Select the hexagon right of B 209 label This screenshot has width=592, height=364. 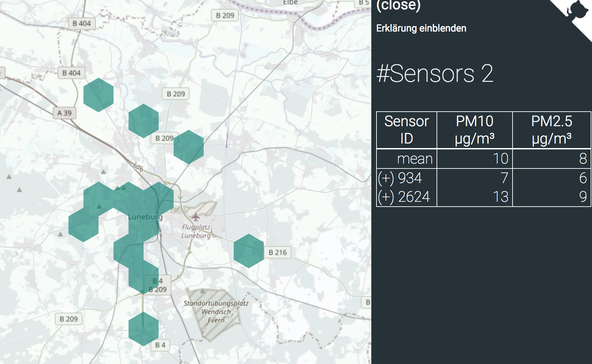point(189,147)
